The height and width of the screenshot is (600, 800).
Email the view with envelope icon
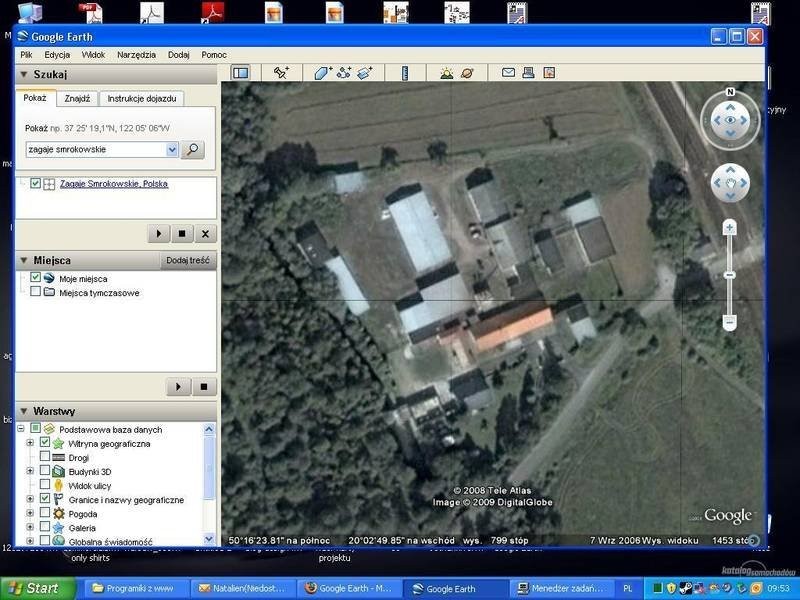pos(508,73)
